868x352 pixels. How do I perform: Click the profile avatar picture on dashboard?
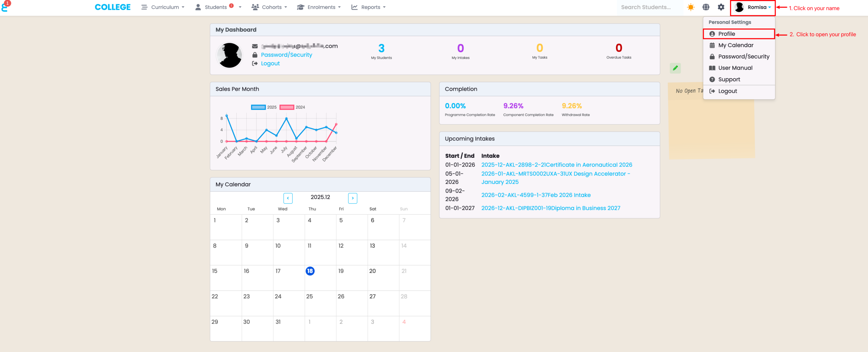point(230,55)
